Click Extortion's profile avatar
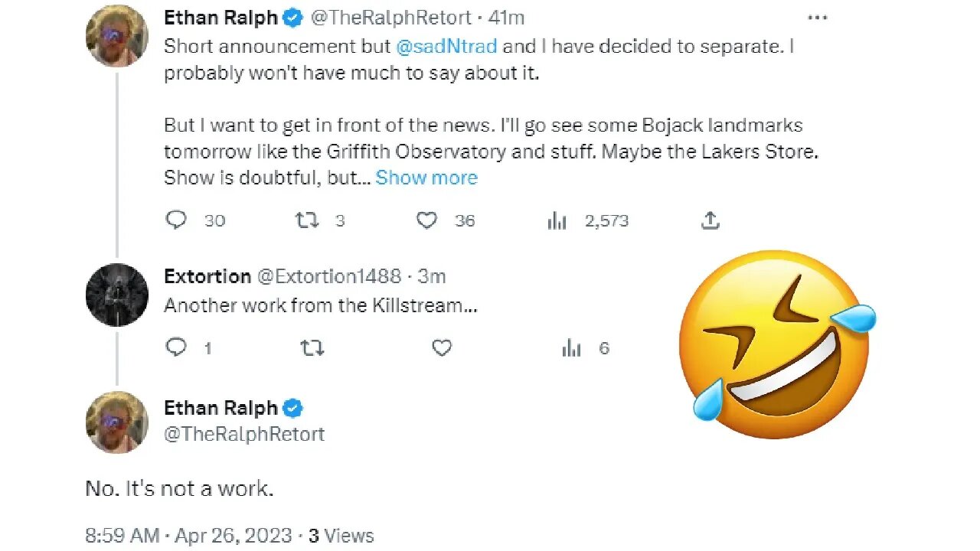The width and height of the screenshot is (980, 551). coord(116,295)
